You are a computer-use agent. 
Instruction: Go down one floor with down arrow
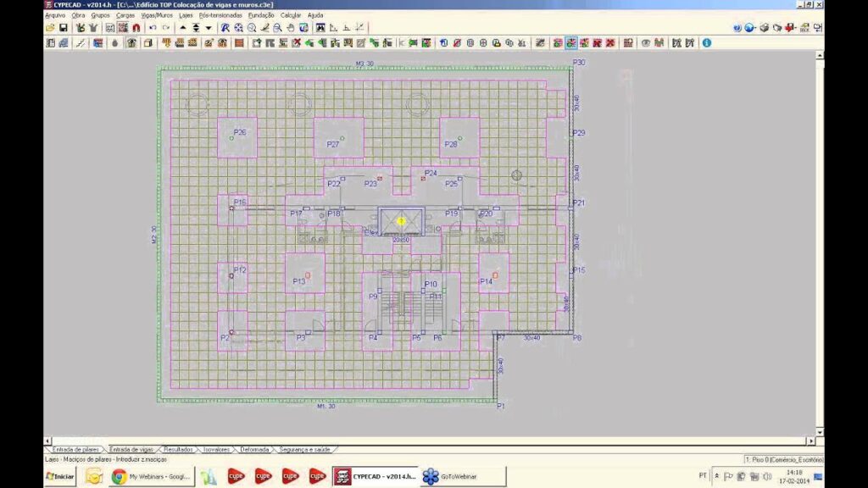pyautogui.click(x=209, y=28)
